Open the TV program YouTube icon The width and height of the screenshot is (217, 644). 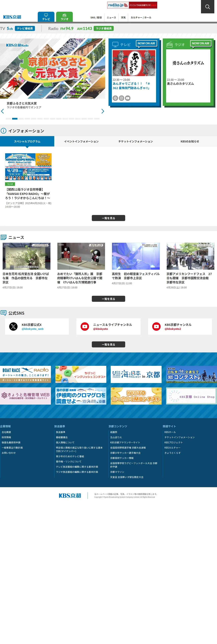(128, 98)
